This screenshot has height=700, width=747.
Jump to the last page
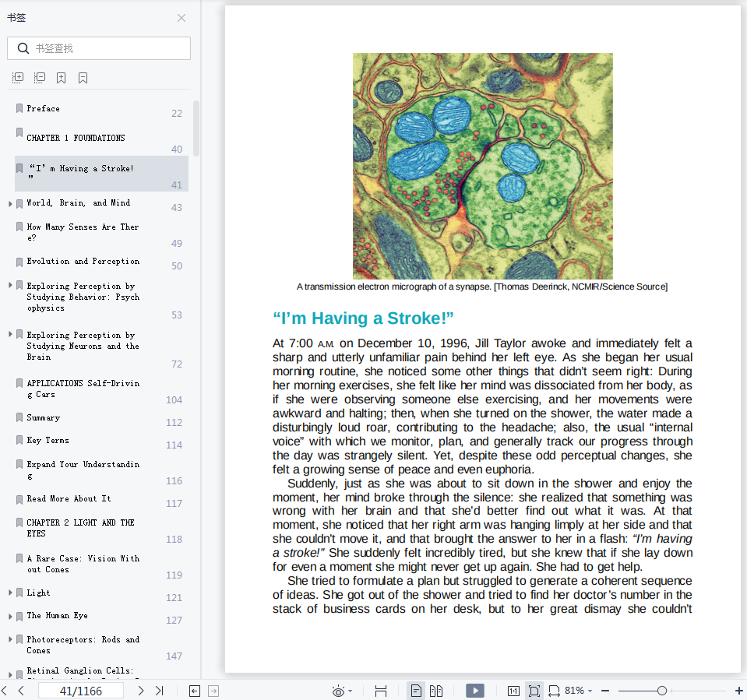tap(160, 691)
